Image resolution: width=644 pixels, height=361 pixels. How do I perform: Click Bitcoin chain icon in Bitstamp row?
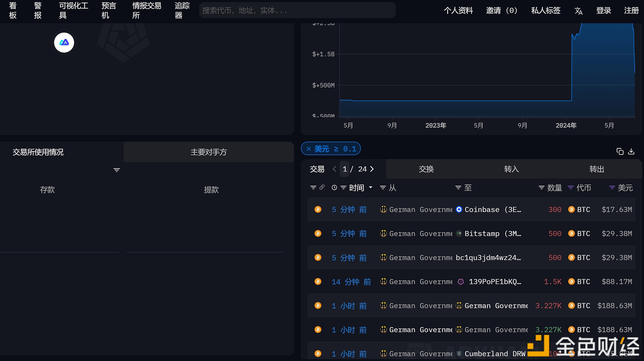[x=318, y=233]
